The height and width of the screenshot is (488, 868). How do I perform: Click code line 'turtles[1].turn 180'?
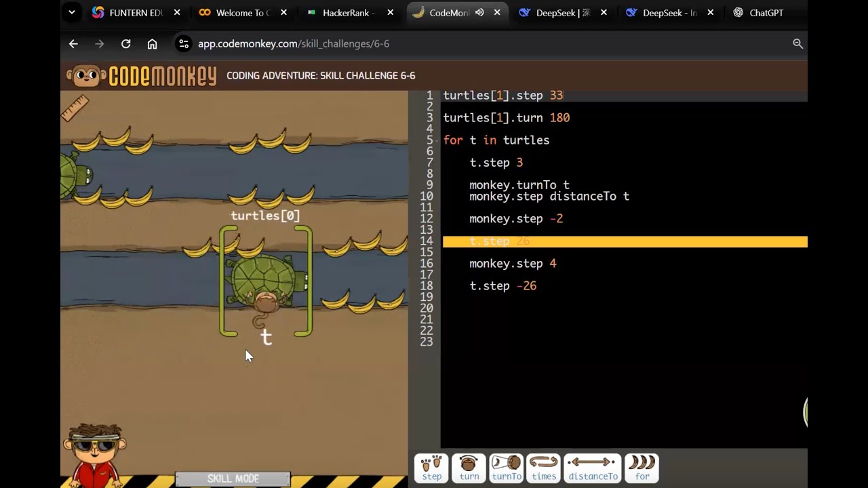pos(506,118)
